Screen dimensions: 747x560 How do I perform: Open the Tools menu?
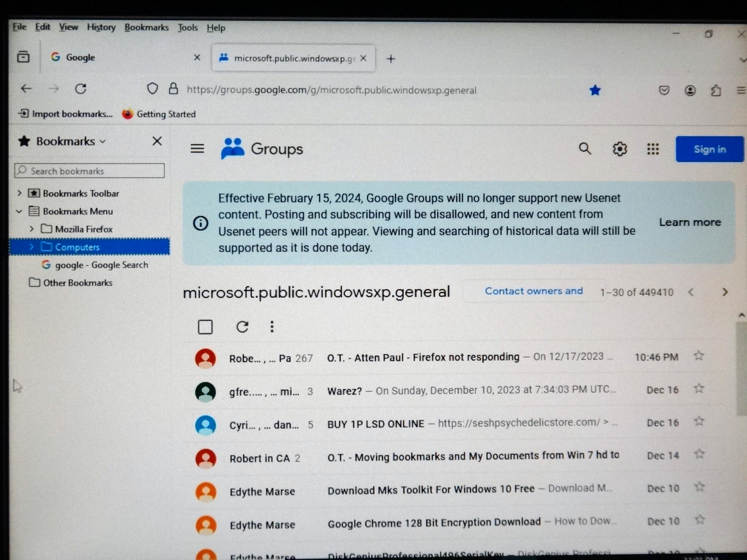188,28
